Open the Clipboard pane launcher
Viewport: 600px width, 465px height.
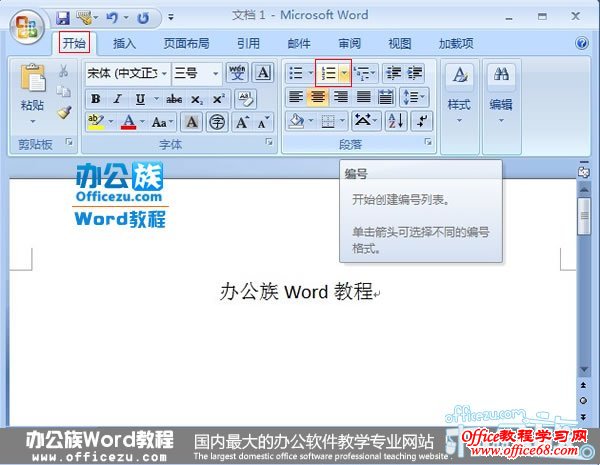(x=69, y=142)
